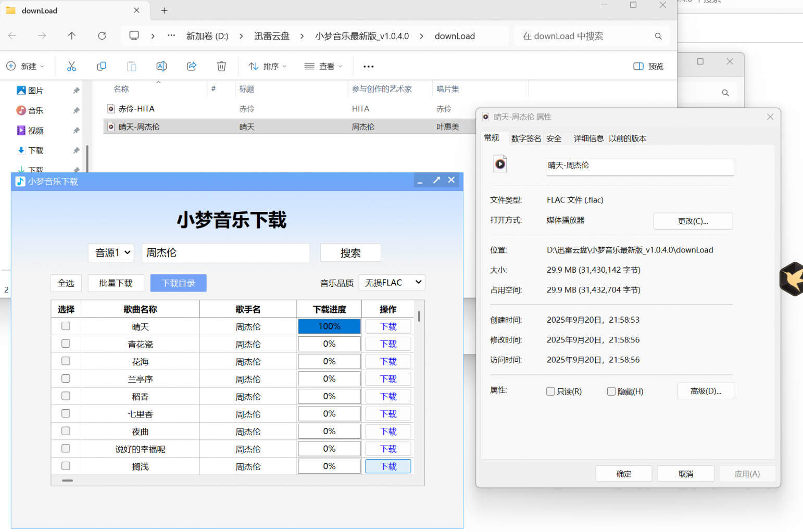Click the Delete trash can icon

click(221, 66)
